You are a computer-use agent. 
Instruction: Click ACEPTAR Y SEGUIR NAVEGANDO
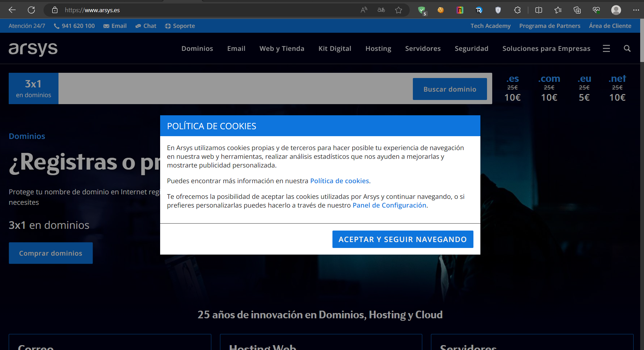(x=403, y=239)
